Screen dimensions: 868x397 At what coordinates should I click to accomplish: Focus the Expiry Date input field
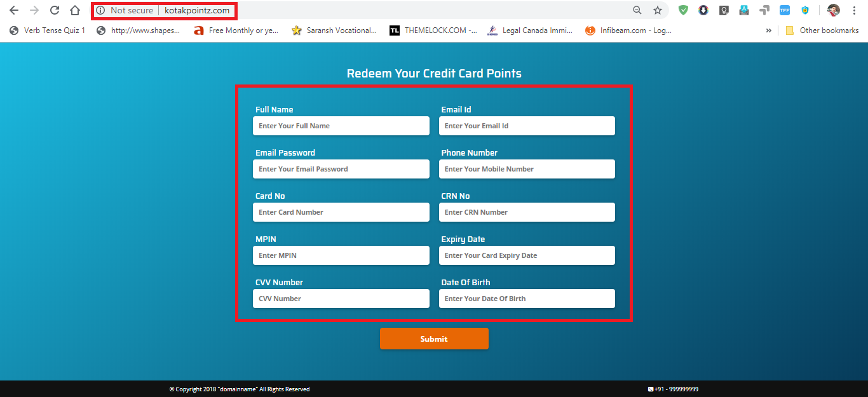pos(527,255)
